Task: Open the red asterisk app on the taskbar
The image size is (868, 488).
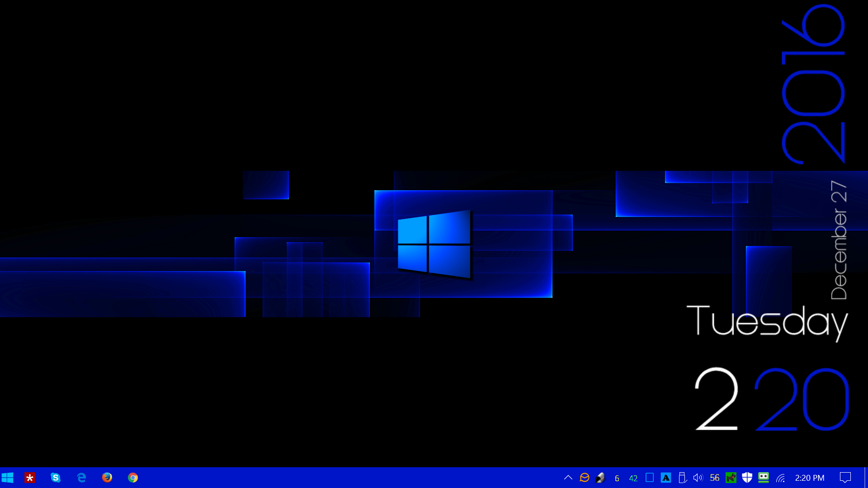Action: point(30,478)
